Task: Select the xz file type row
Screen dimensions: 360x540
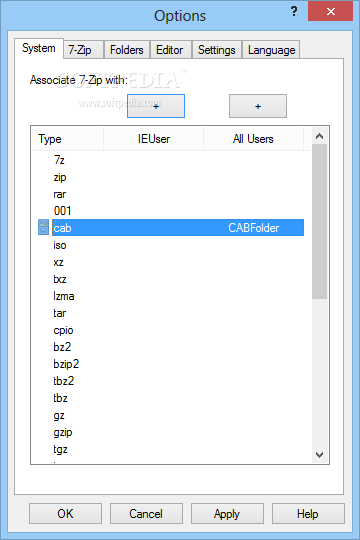Action: (171, 262)
